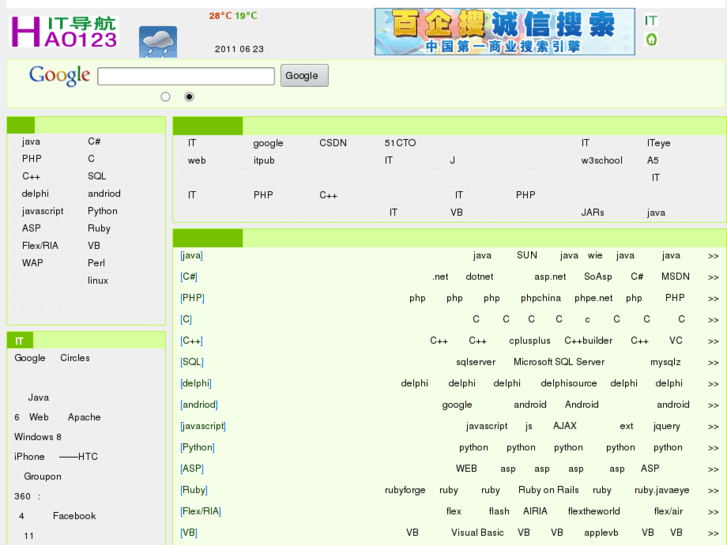Click the cplusplus link
727x545 pixels.
click(x=529, y=341)
